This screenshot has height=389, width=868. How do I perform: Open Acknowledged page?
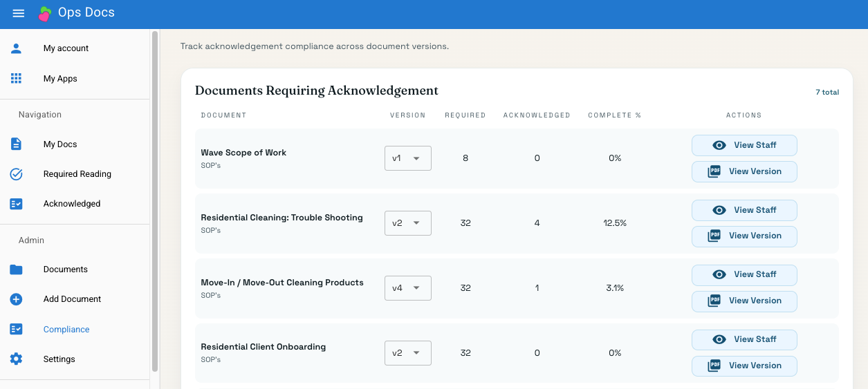coord(75,204)
